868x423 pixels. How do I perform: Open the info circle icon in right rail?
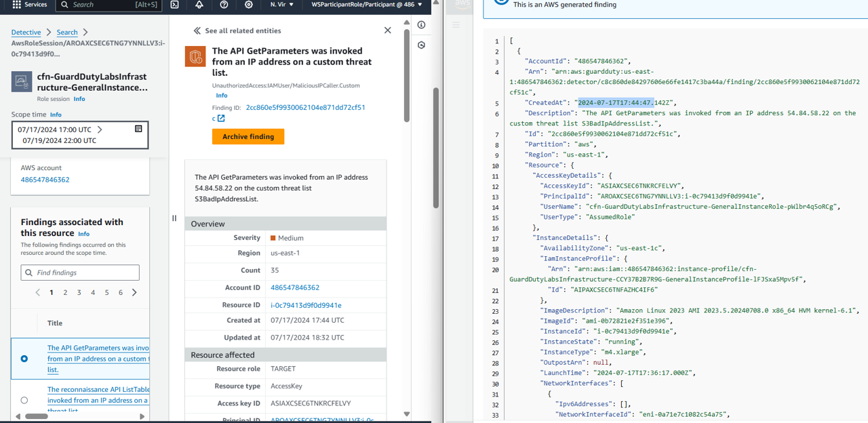point(421,25)
